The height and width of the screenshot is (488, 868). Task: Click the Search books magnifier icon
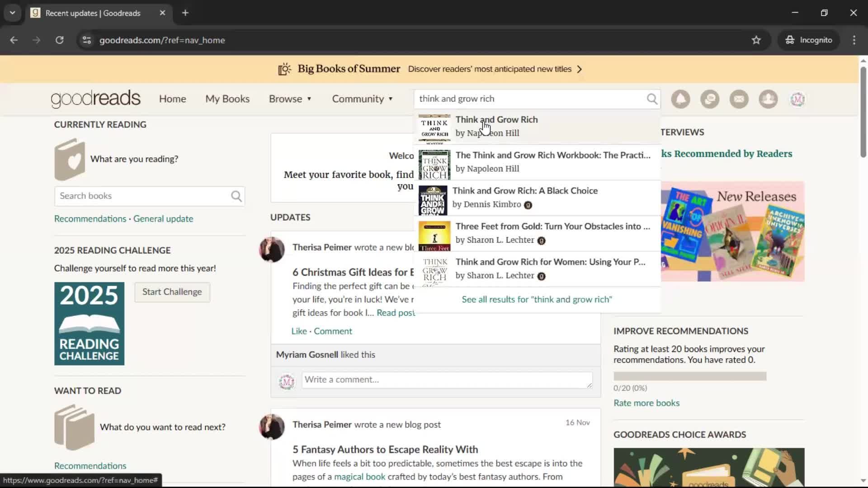236,196
